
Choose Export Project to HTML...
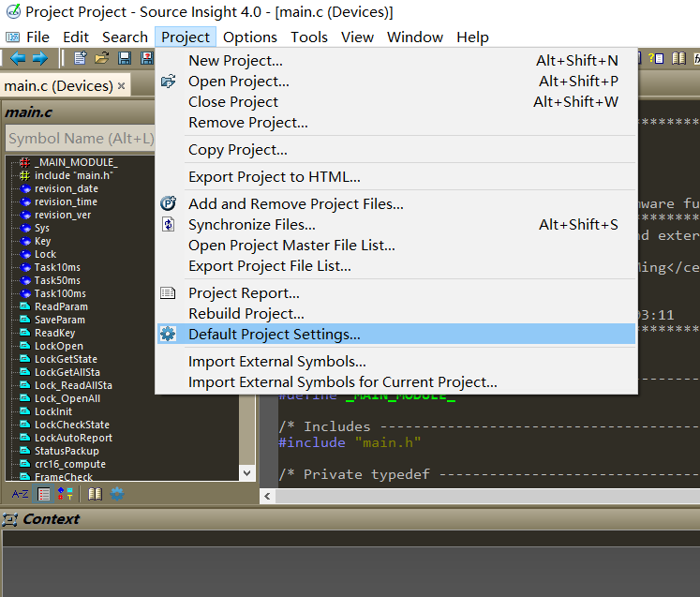pos(396,177)
